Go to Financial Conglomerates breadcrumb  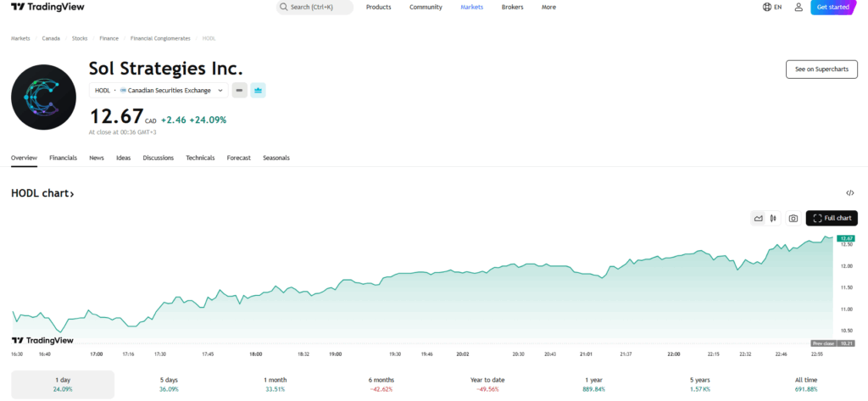click(x=160, y=38)
